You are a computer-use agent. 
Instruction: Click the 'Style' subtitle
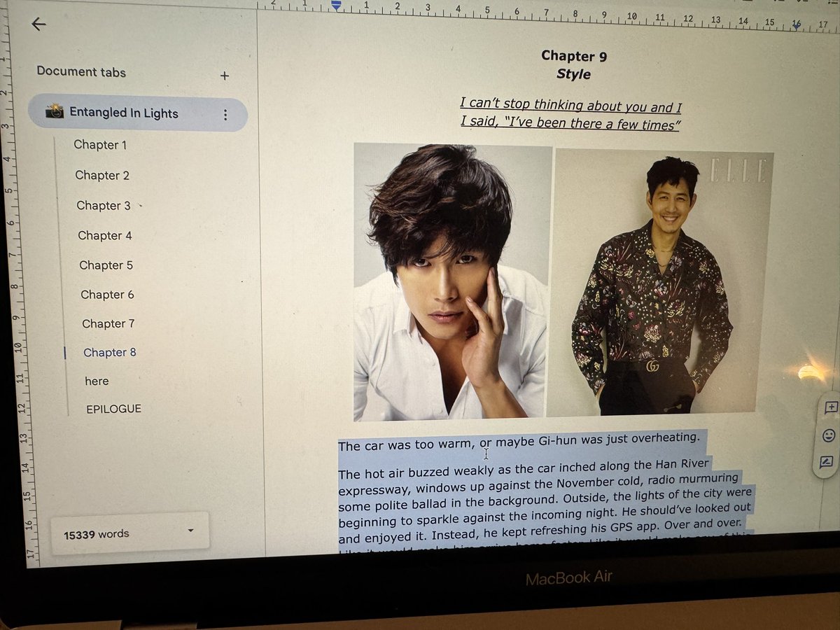tap(573, 74)
